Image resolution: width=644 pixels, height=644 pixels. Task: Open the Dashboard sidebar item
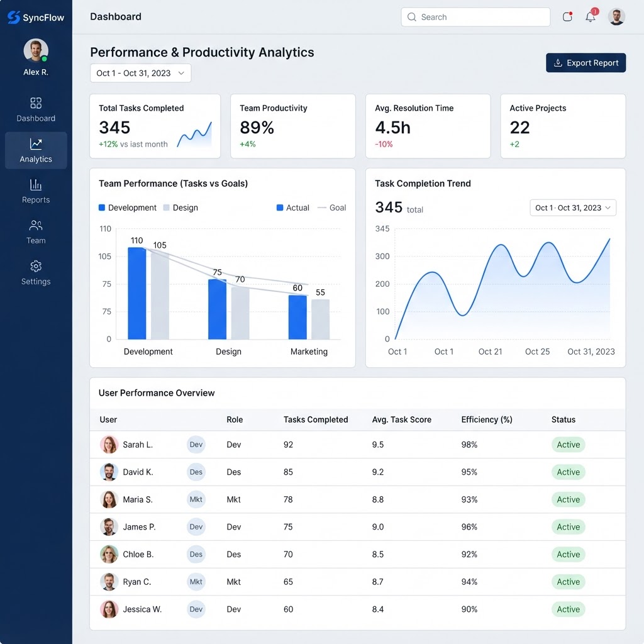36,109
